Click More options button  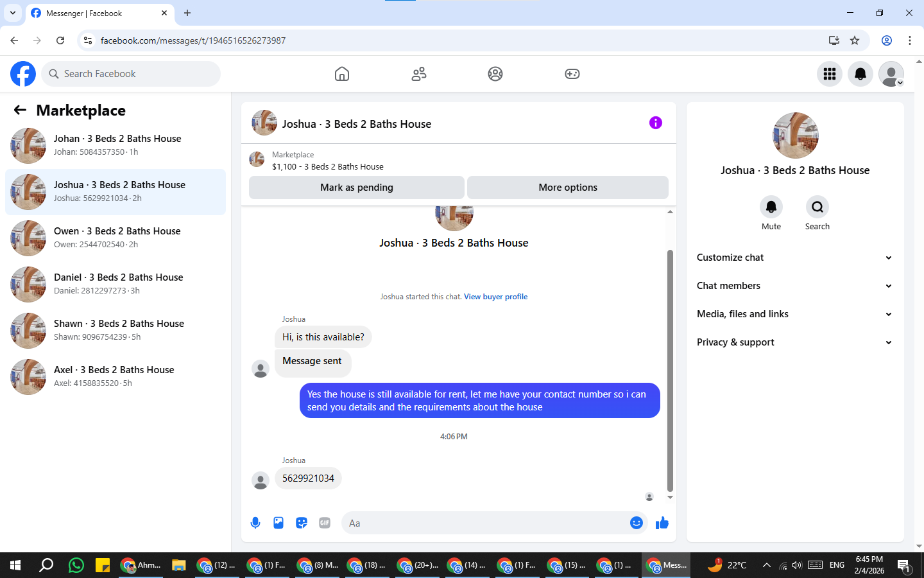point(568,188)
